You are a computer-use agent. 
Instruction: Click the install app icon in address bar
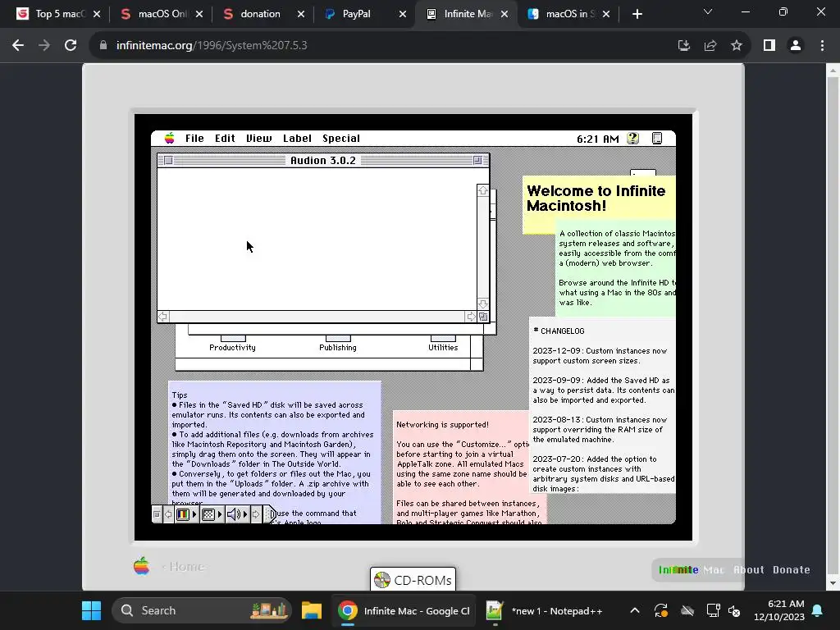683,46
